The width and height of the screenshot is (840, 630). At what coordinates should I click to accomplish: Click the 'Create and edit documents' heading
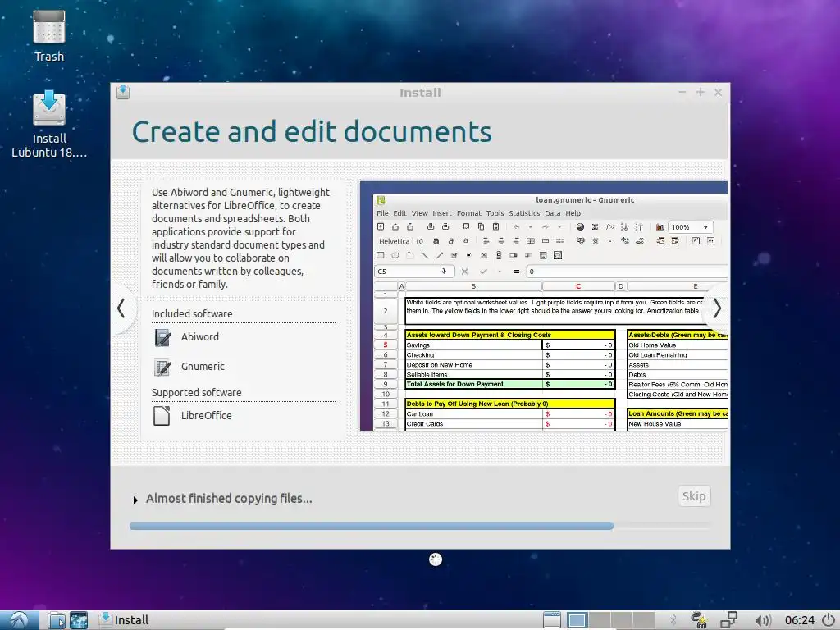point(312,132)
